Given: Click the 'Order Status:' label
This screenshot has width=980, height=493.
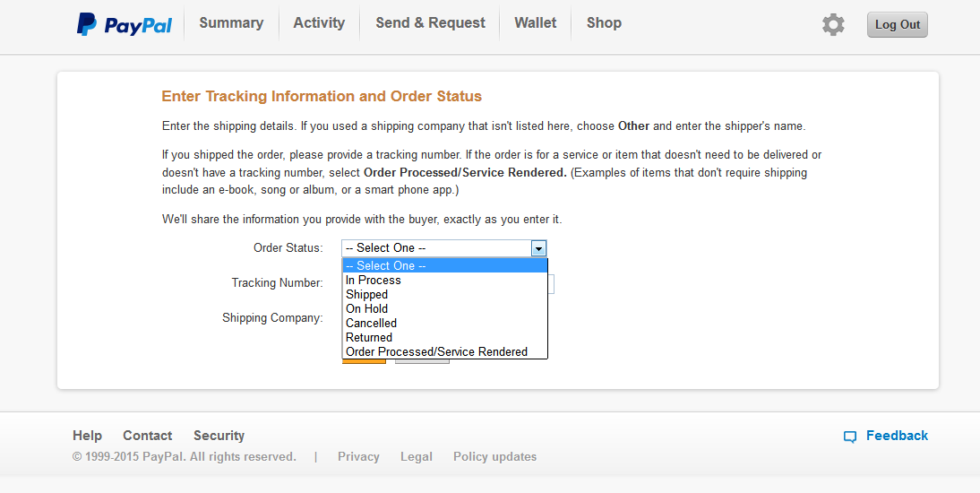Looking at the screenshot, I should [x=288, y=247].
